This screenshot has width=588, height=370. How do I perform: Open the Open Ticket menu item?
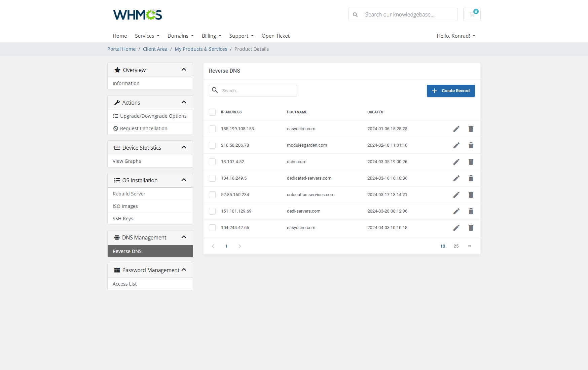point(275,36)
